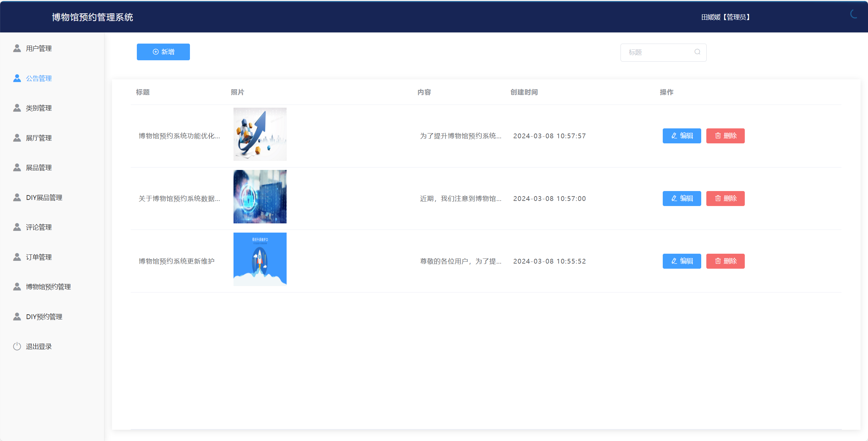Click 编辑 for the data security announcement
This screenshot has width=868, height=441.
[681, 199]
